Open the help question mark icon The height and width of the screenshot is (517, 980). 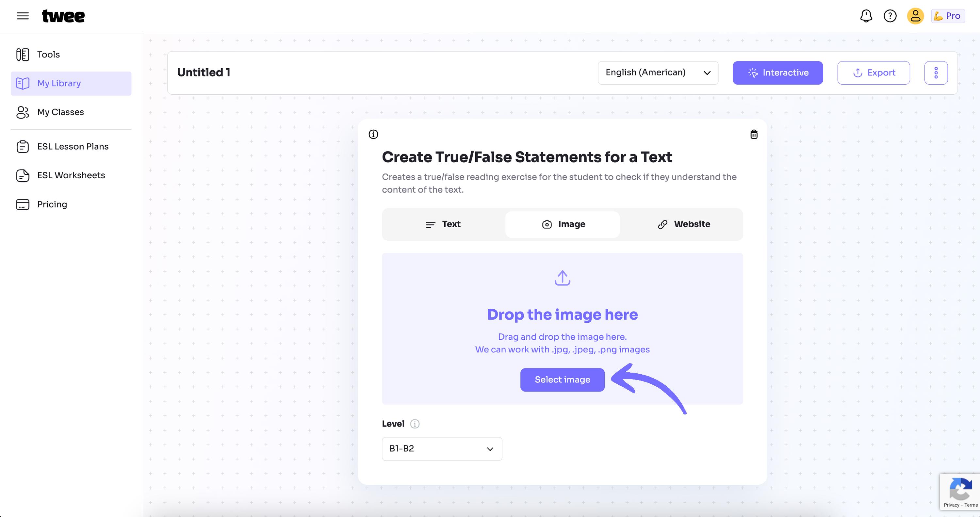click(x=890, y=16)
